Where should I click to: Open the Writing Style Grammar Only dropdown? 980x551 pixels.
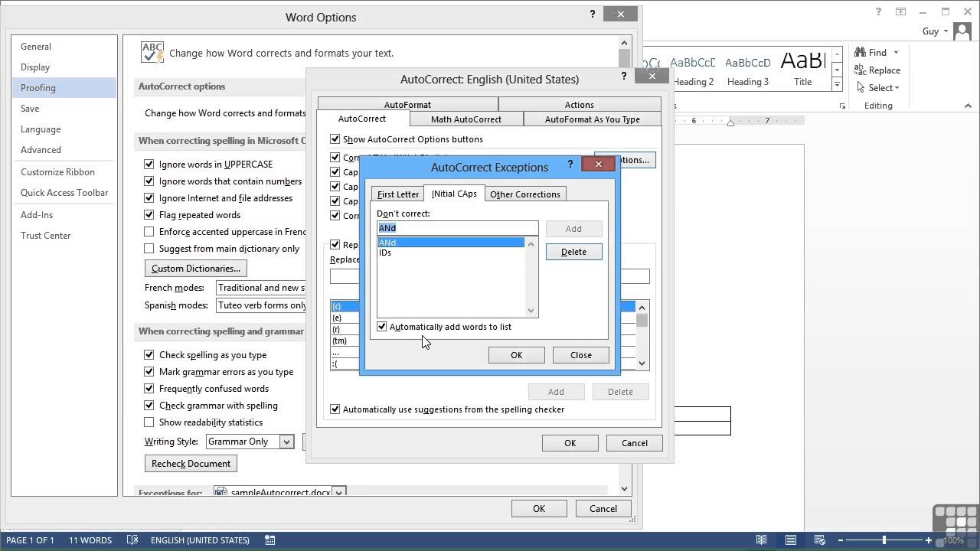click(x=286, y=442)
